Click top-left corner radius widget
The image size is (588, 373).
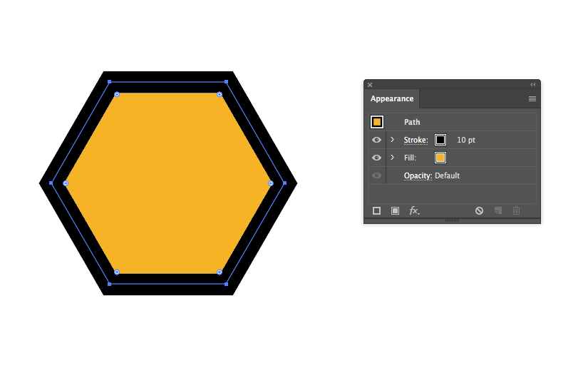(x=117, y=95)
